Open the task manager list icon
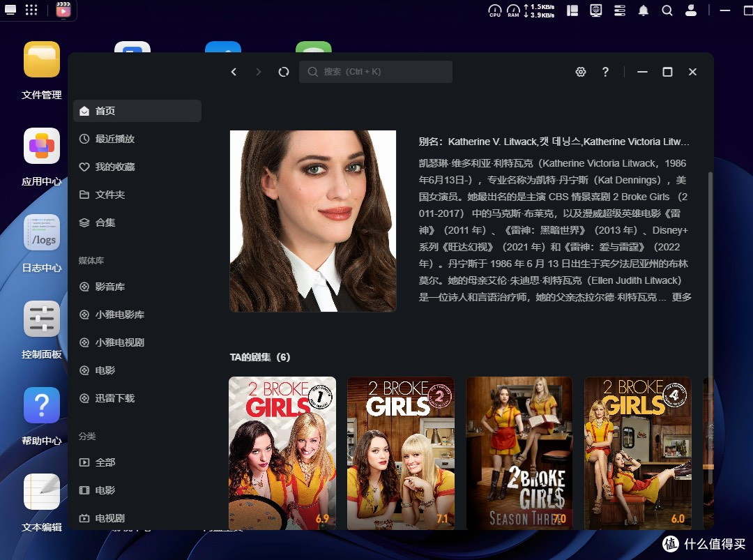This screenshot has width=753, height=560. (x=620, y=10)
